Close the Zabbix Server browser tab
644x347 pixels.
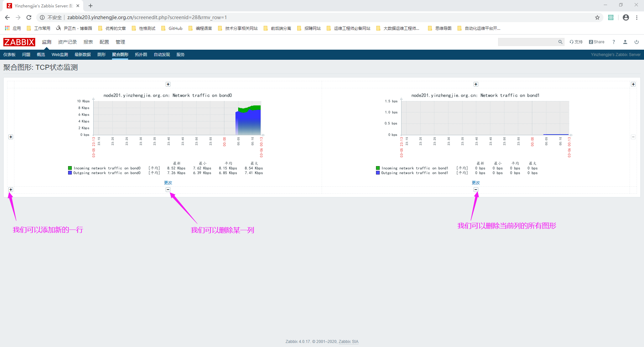pyautogui.click(x=78, y=6)
